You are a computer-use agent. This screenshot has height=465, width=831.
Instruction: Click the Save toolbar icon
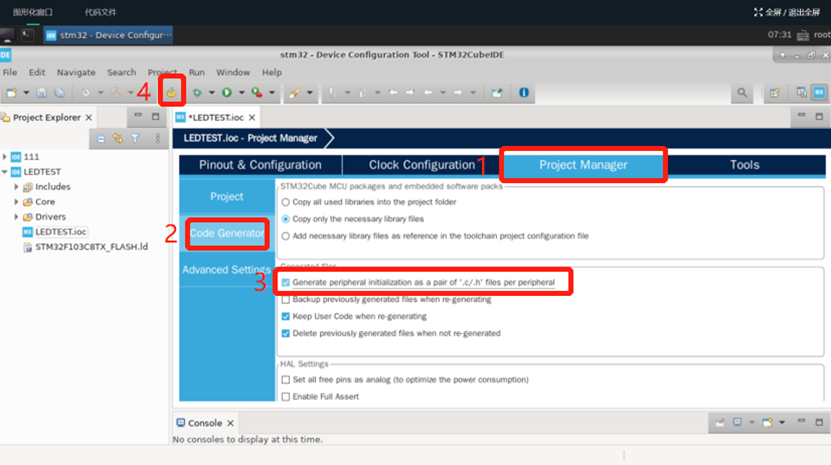click(41, 93)
